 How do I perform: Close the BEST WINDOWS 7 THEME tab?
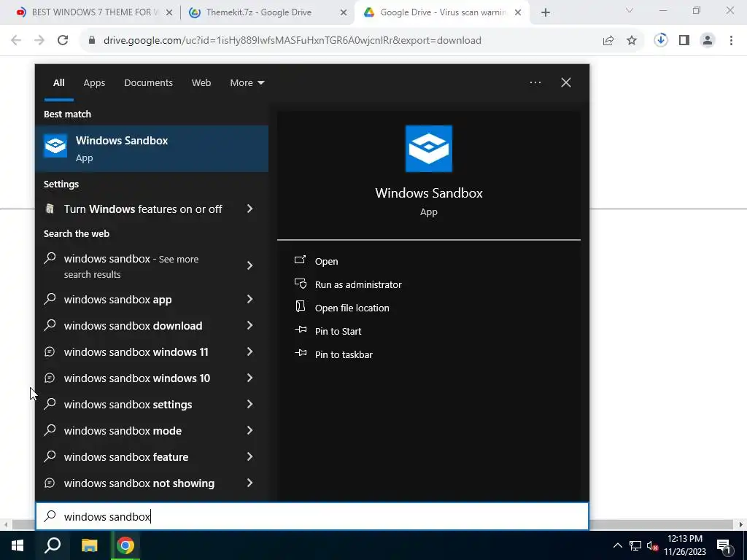(169, 13)
